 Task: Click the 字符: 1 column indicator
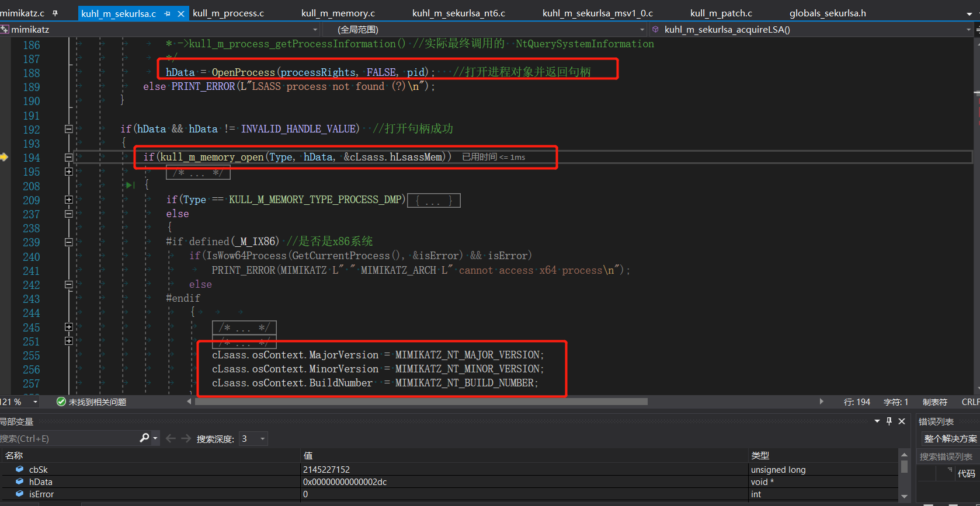896,402
